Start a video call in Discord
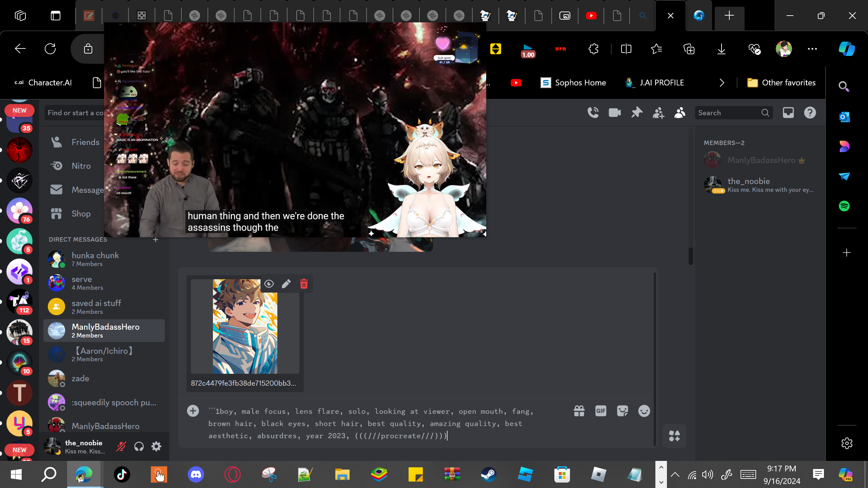Viewport: 868px width, 488px height. [x=615, y=113]
